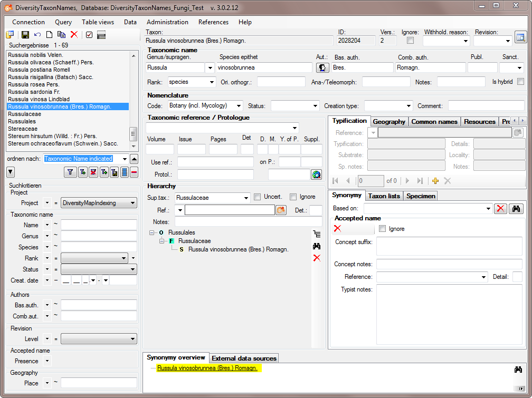
Task: Click the undo arrow icon in toolbar
Action: pyautogui.click(x=37, y=35)
